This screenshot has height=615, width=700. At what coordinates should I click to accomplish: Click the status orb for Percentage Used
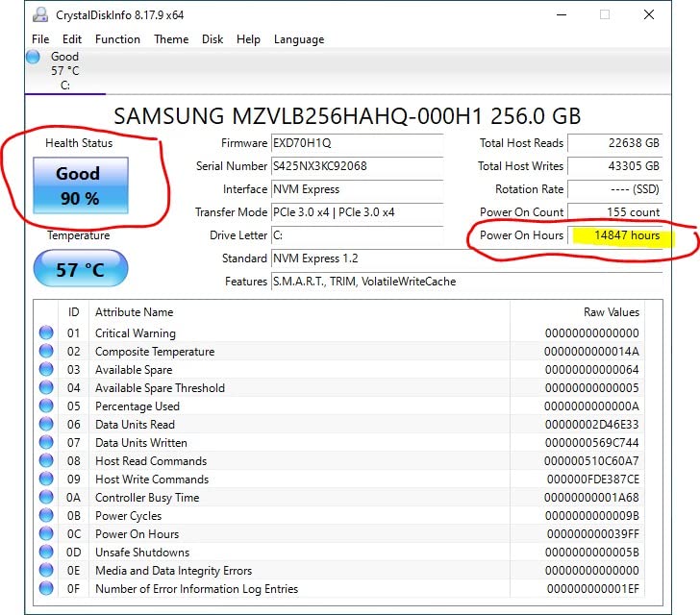click(46, 406)
